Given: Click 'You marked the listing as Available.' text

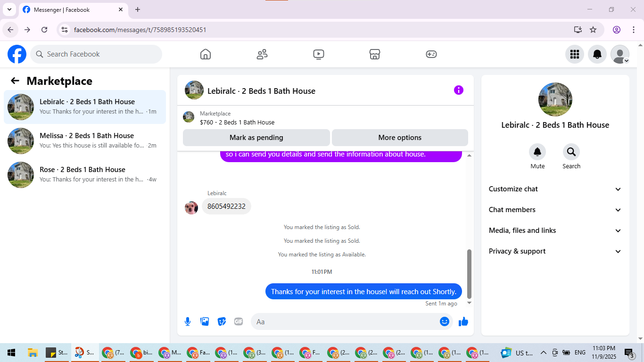Looking at the screenshot, I should tap(322, 255).
